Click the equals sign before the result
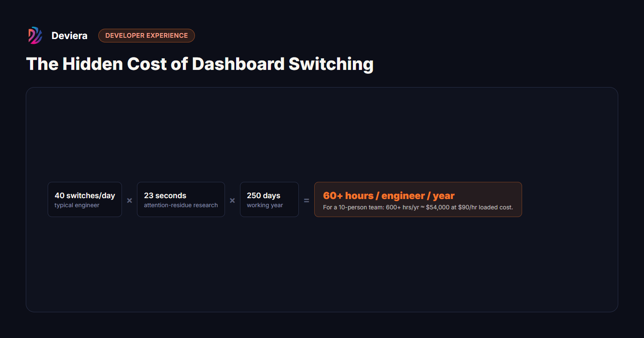Screen dimensions: 644x338 coord(307,200)
